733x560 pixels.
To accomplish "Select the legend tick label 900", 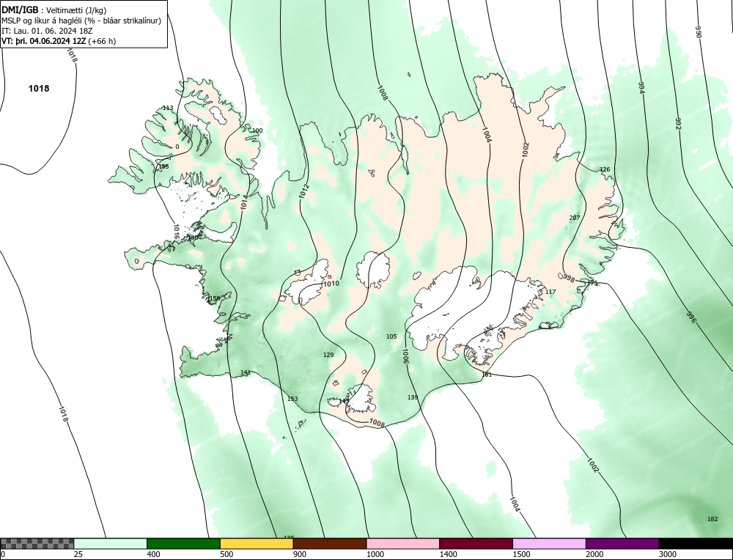I will tap(300, 554).
